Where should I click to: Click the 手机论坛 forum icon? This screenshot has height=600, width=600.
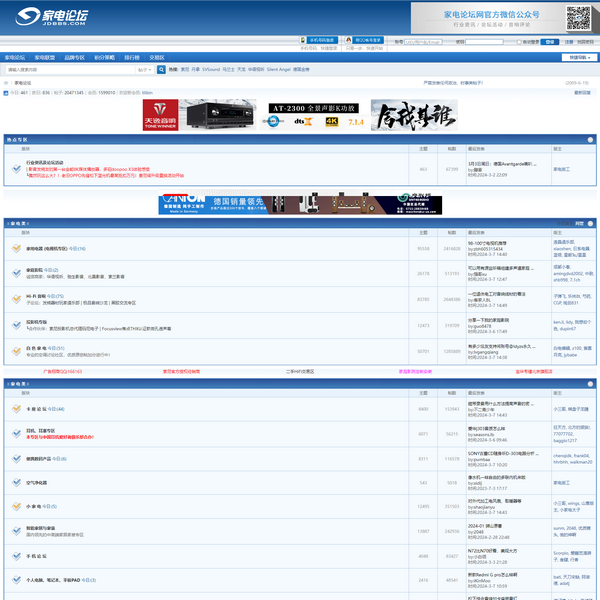[16, 554]
